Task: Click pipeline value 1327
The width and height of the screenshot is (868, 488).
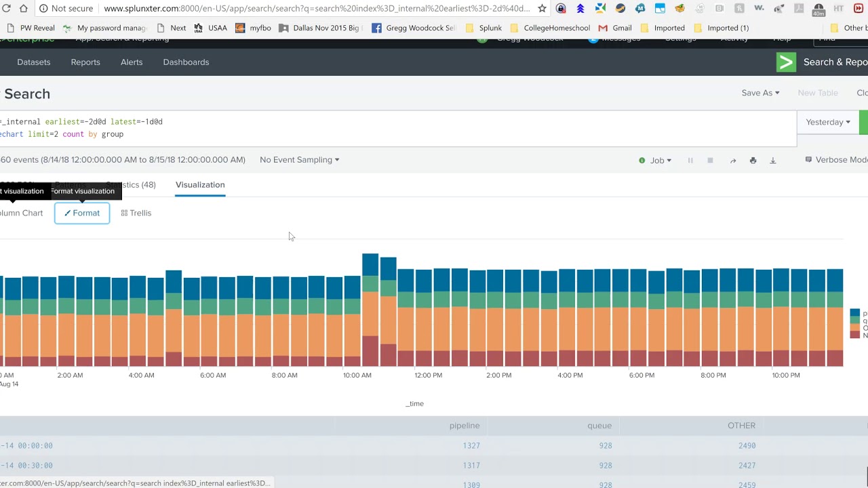Action: (471, 445)
